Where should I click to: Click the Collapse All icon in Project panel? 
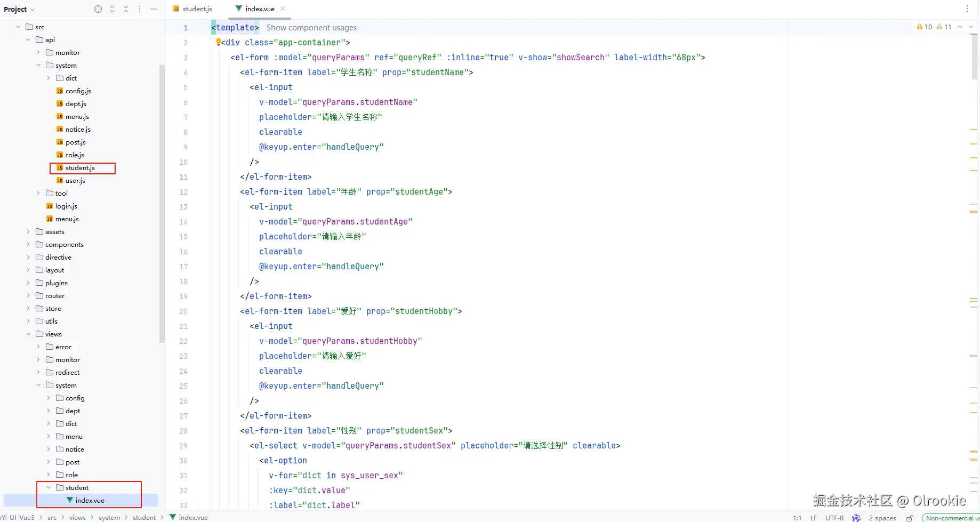tap(126, 9)
